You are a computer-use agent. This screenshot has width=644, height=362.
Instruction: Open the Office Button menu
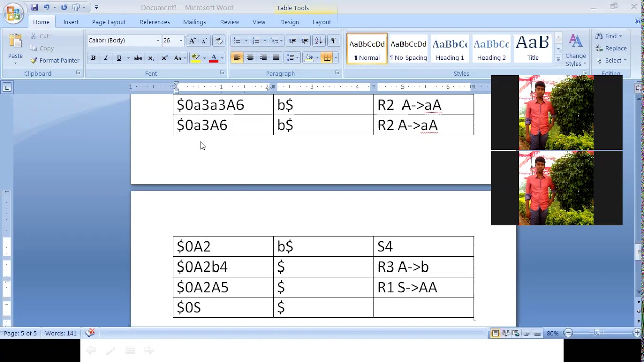(x=13, y=13)
